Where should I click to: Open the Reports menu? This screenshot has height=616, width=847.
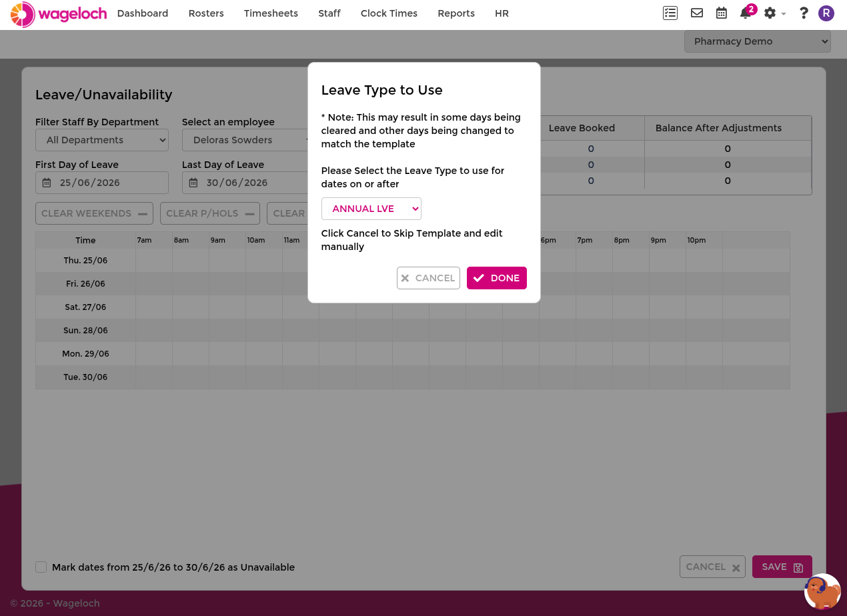pos(456,13)
